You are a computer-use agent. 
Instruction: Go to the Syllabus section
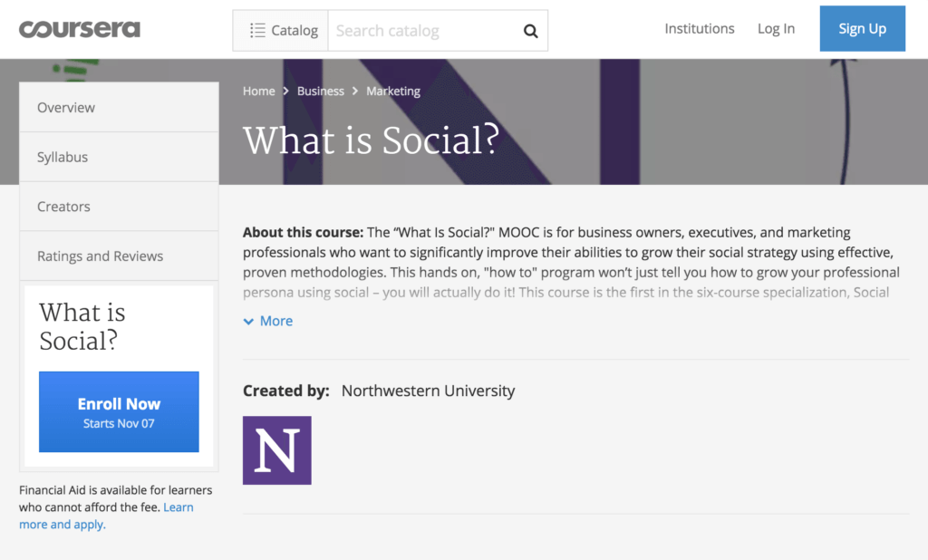click(119, 157)
